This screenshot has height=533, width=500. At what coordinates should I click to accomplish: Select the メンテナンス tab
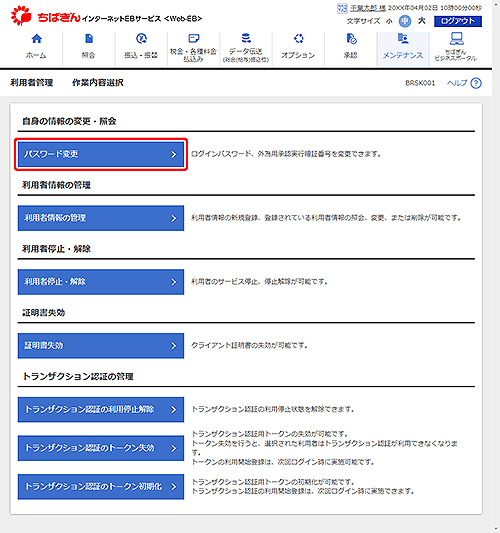pos(403,49)
